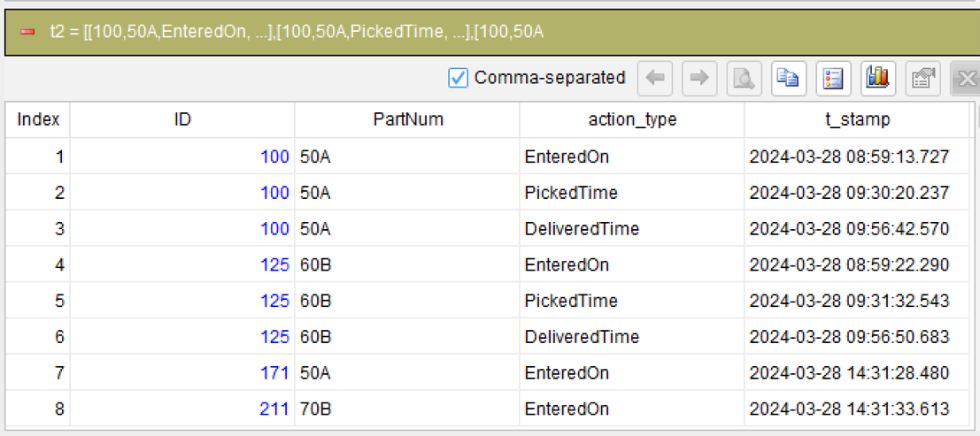Click the action_type column header
980x436 pixels.
click(632, 120)
